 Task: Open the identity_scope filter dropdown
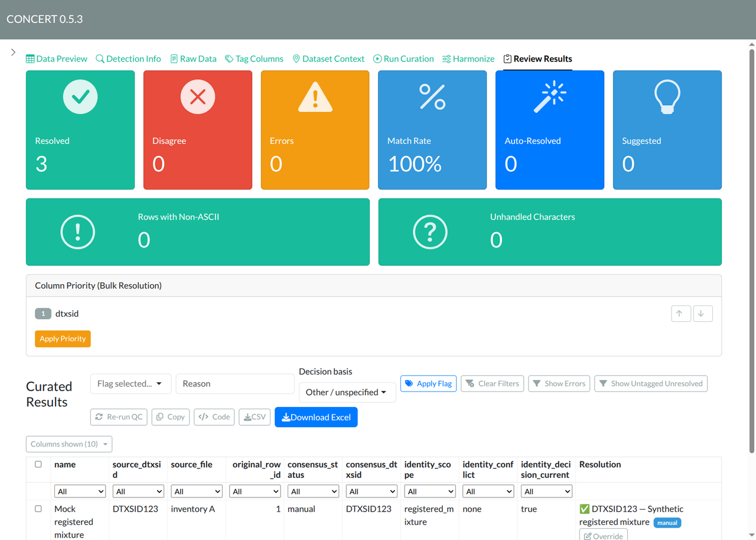[x=430, y=492]
